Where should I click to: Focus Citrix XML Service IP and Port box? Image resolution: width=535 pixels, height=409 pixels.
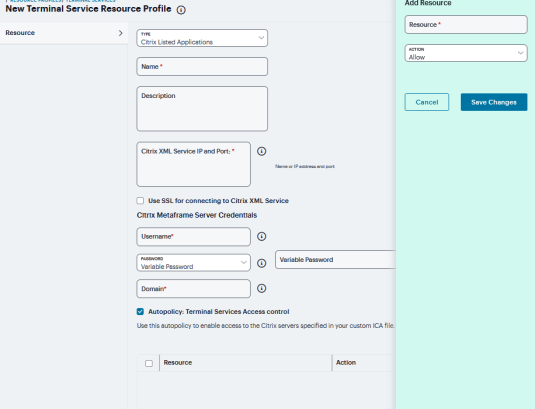click(193, 164)
